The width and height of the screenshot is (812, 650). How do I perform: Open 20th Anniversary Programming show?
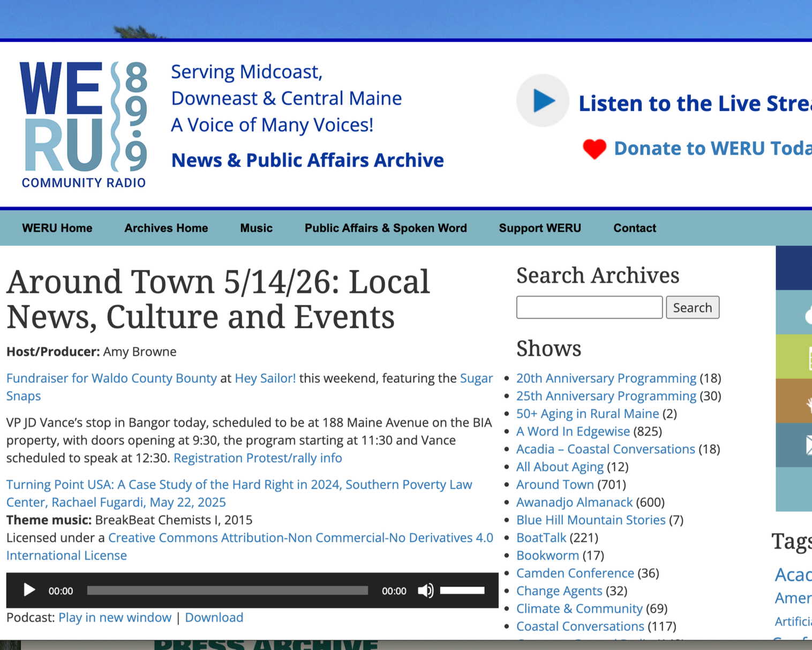606,378
